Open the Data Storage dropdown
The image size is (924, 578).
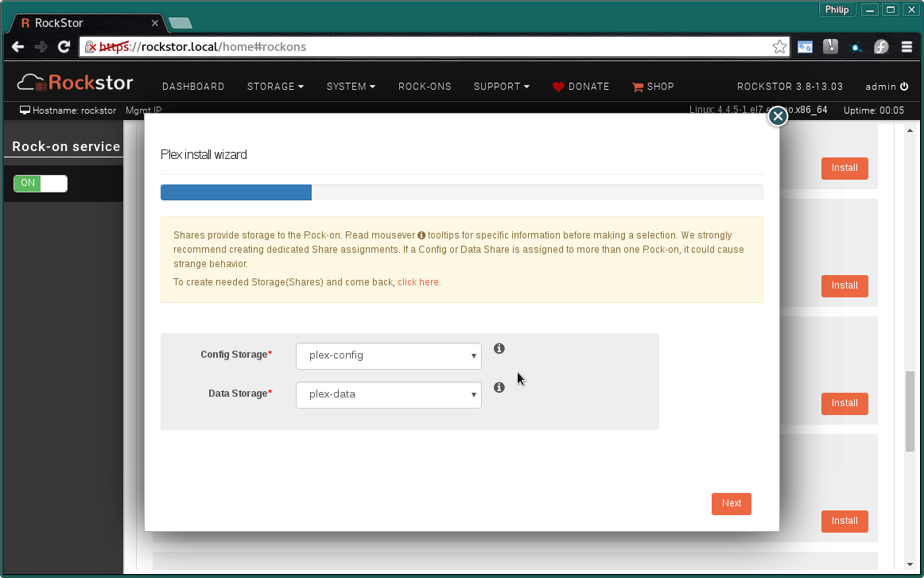388,395
